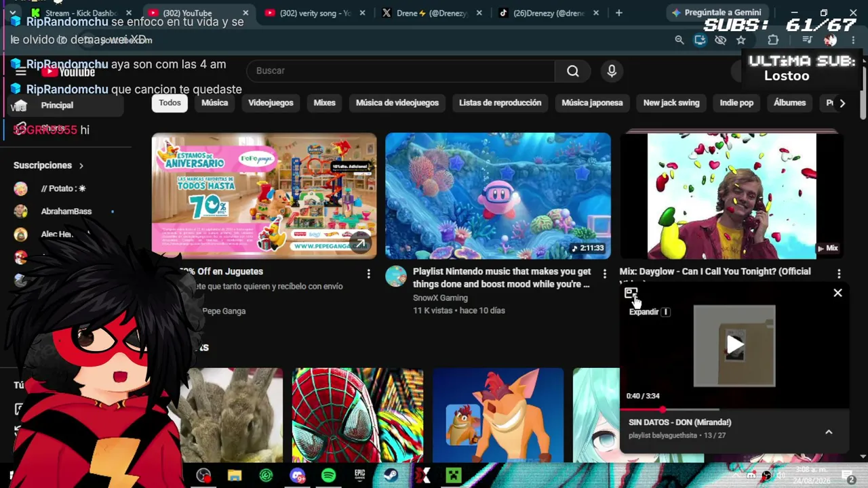Open the Crash Bandicoot short thumbnail
The width and height of the screenshot is (868, 488).
(498, 415)
